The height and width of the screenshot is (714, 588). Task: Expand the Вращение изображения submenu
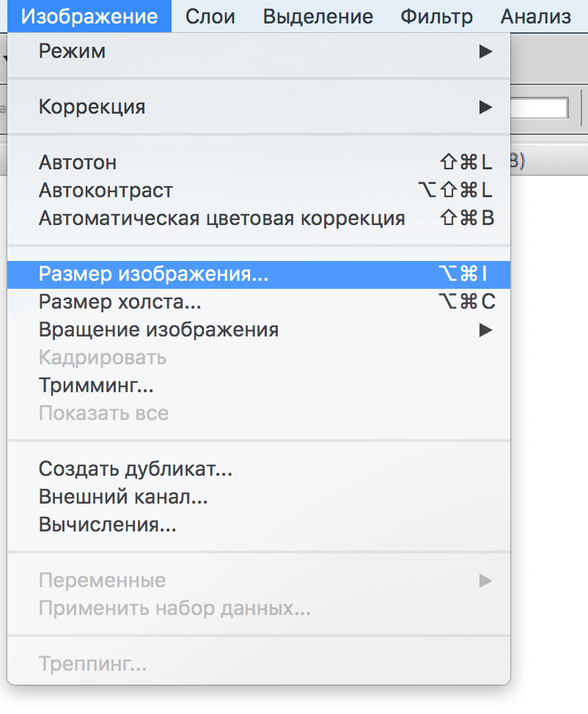[x=259, y=330]
